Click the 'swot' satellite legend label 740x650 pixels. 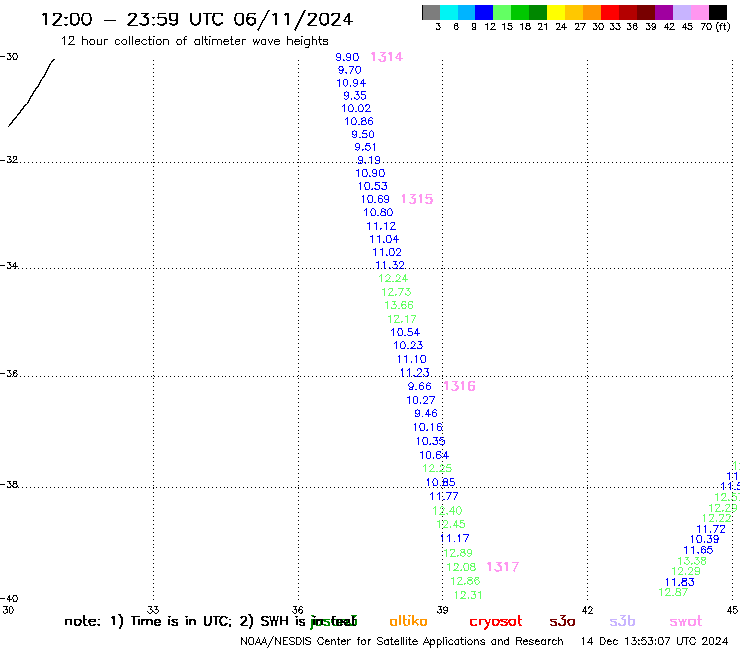(686, 621)
